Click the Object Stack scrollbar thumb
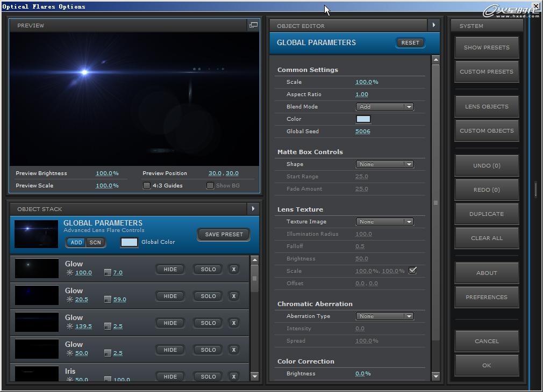Screen dimensions: 543x392 tap(254, 278)
